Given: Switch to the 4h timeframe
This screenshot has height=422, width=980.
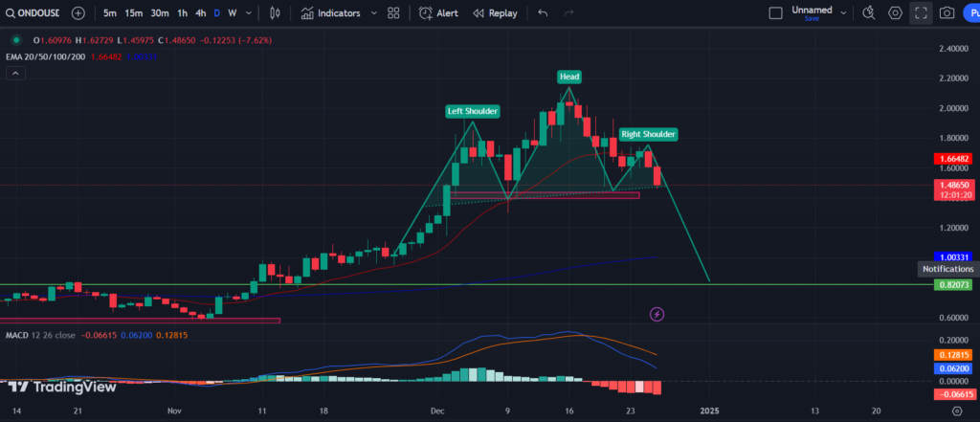Looking at the screenshot, I should (x=201, y=13).
